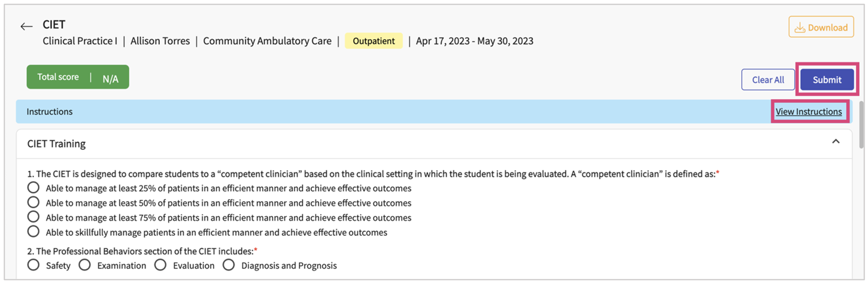Click the Submit button
868x284 pixels.
tap(827, 80)
